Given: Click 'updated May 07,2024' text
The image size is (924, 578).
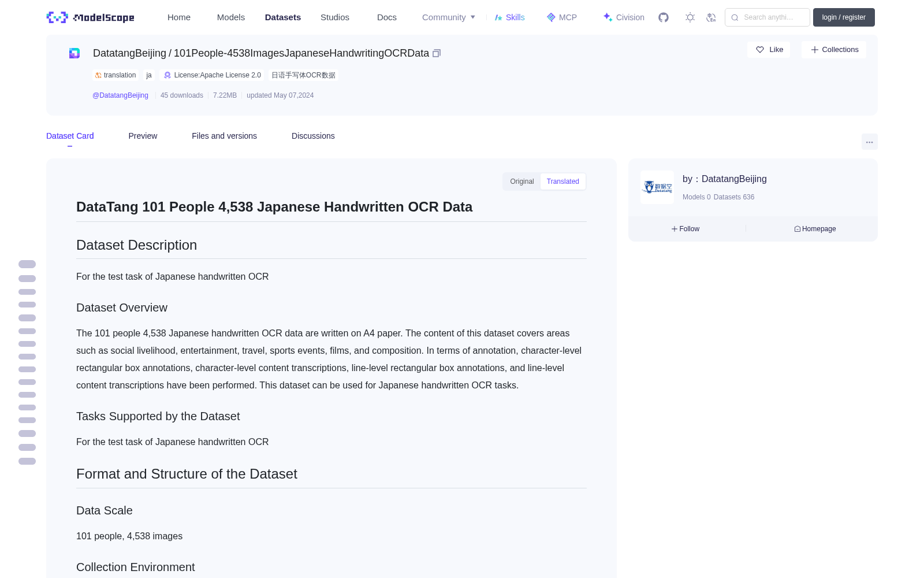Looking at the screenshot, I should 280,95.
